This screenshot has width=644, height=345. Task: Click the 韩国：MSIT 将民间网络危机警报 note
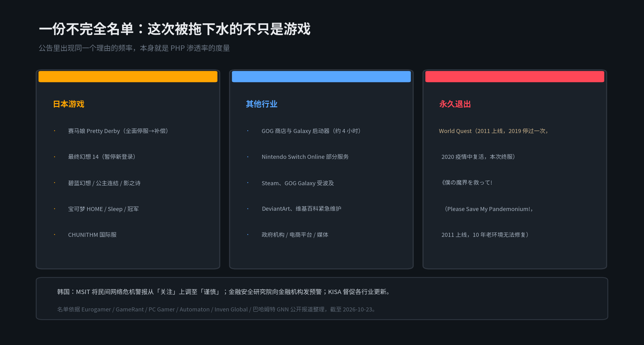(x=224, y=292)
